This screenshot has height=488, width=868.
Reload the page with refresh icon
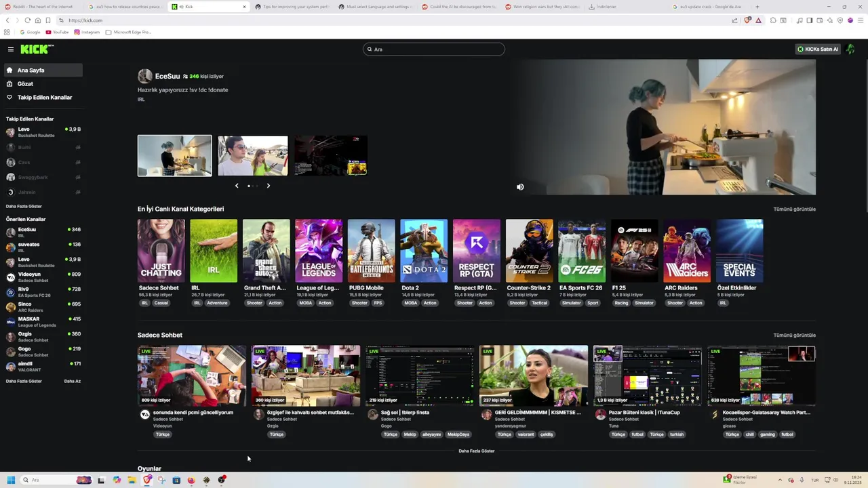(27, 20)
